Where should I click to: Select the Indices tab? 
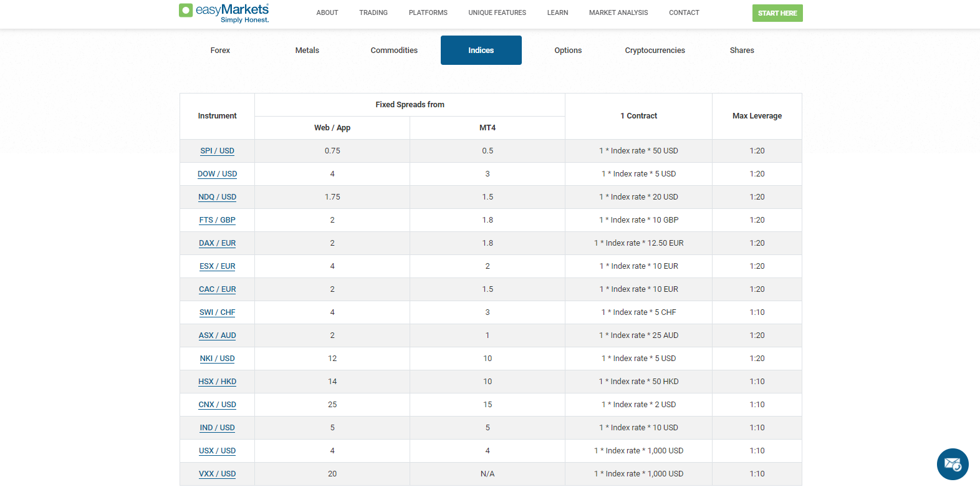tap(481, 50)
